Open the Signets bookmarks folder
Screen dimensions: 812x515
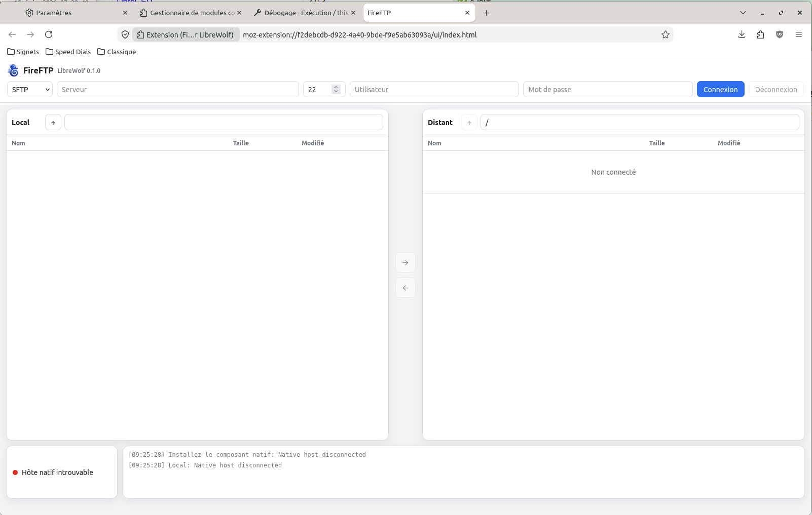tap(23, 52)
